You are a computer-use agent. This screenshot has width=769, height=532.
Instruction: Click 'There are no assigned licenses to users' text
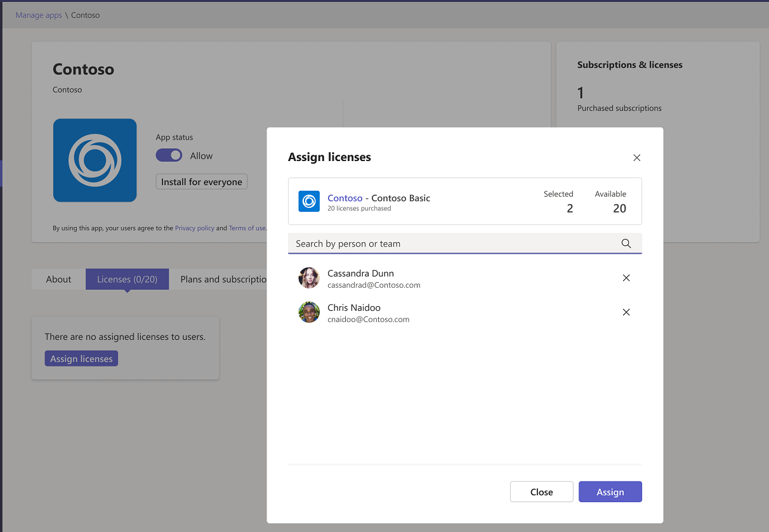pyautogui.click(x=125, y=337)
